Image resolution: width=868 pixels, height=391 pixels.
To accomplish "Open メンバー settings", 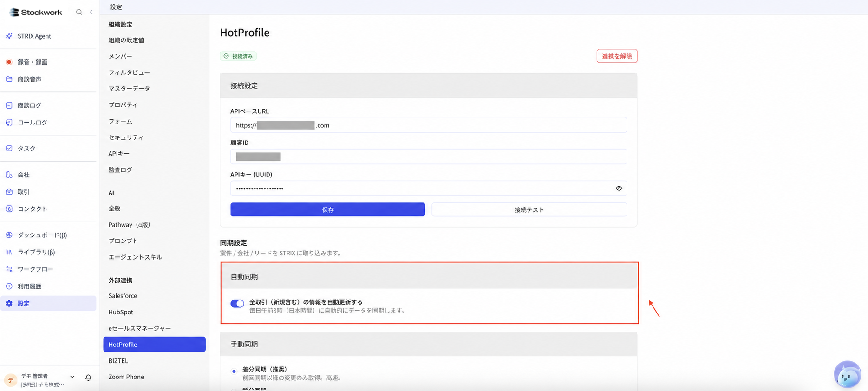I will coord(120,56).
